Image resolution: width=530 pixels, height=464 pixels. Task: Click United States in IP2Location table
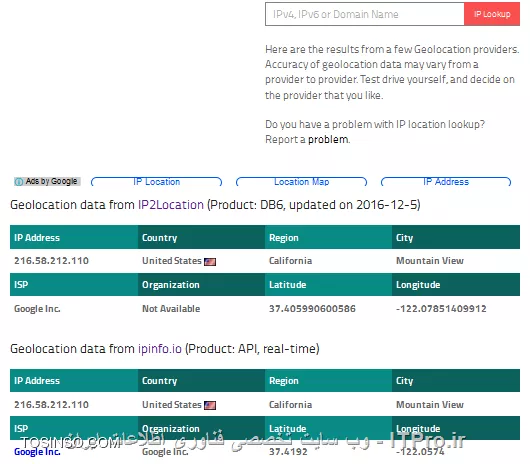pyautogui.click(x=171, y=261)
